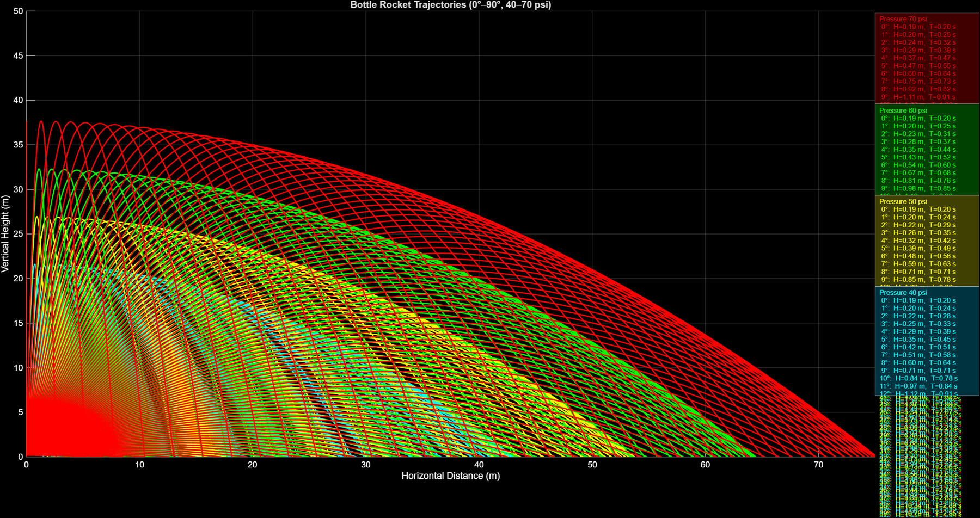The image size is (980, 518).
Task: Click the 'Pressure 40 psi' legend title
Action: 903,293
